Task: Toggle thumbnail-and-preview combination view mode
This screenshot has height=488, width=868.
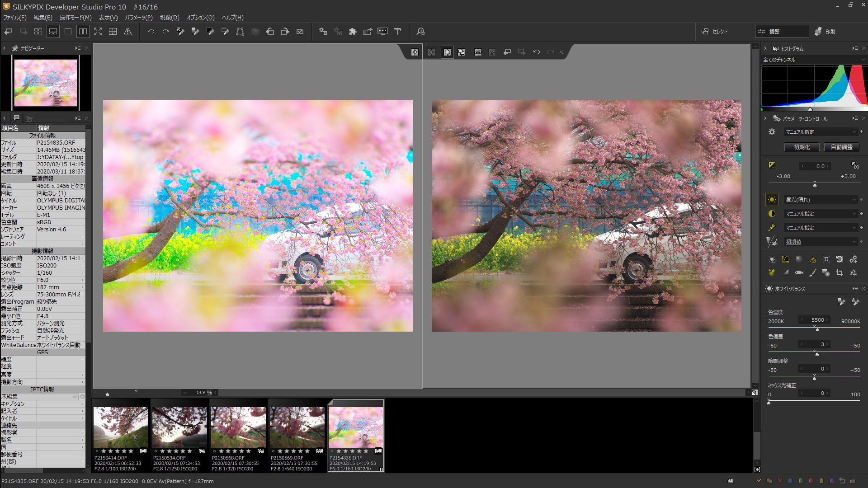Action: tap(53, 32)
